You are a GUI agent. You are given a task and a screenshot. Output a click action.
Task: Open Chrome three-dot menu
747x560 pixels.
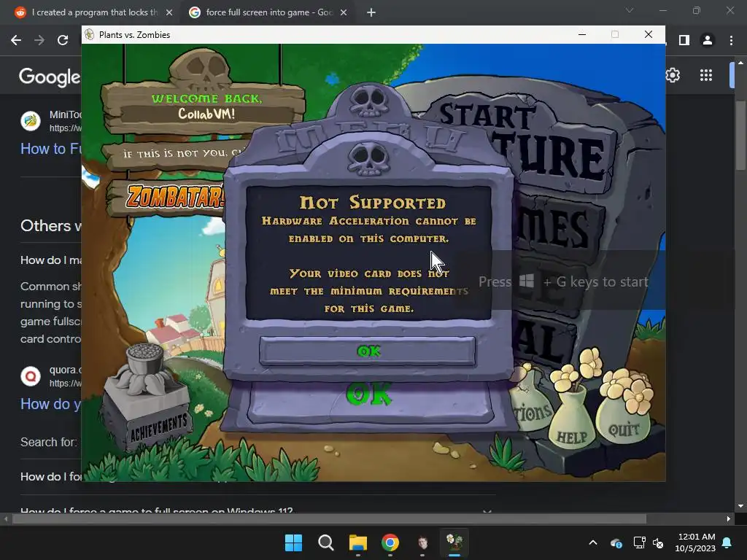click(731, 41)
